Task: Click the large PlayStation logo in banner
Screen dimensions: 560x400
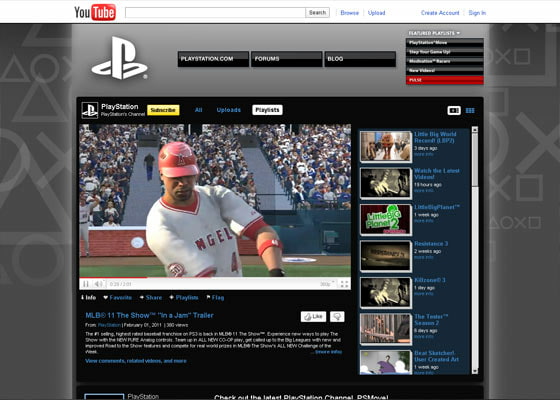Action: pyautogui.click(x=120, y=58)
